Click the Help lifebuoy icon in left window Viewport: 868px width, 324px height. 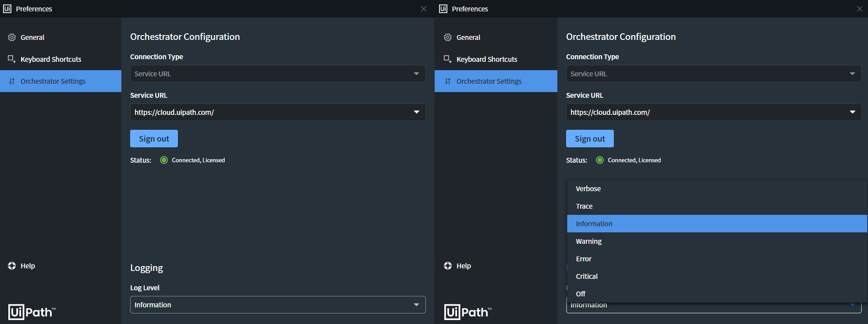(x=12, y=266)
